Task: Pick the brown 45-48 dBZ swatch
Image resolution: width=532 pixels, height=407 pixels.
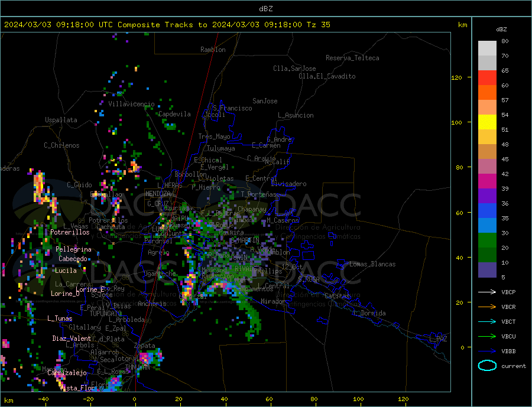Action: pyautogui.click(x=487, y=152)
